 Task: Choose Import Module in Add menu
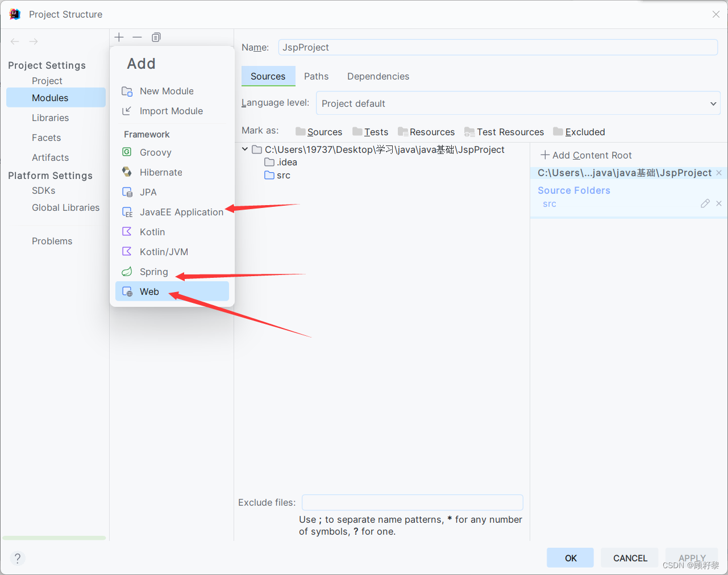pos(172,111)
